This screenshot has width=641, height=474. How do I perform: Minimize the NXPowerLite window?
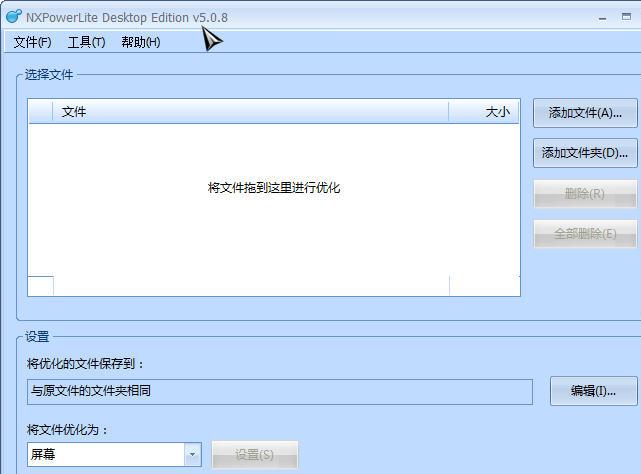(601, 17)
